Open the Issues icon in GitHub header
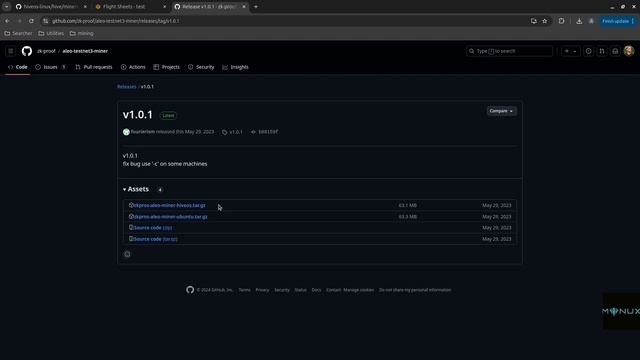Screen dimensions: 640x360 point(588,51)
